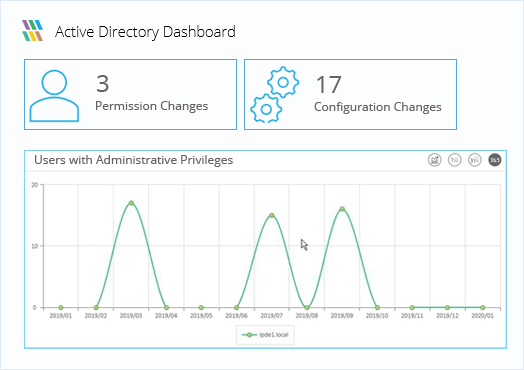Click the 2019/12 x-axis label
Viewport: 524px width, 370px height.
(447, 316)
